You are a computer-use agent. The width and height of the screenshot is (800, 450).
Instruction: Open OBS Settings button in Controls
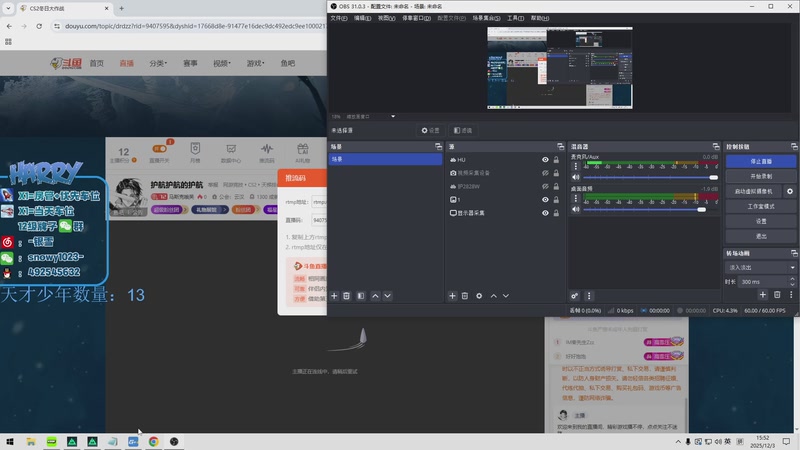tap(761, 221)
